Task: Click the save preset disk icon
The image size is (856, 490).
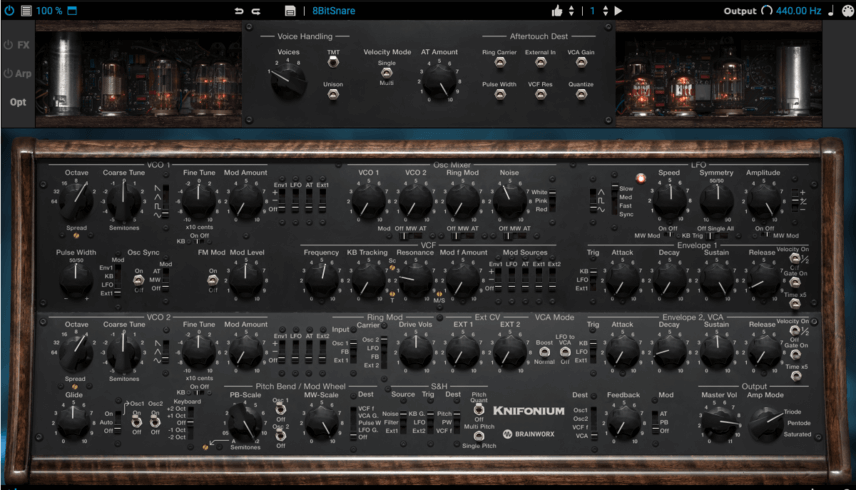Action: (290, 11)
